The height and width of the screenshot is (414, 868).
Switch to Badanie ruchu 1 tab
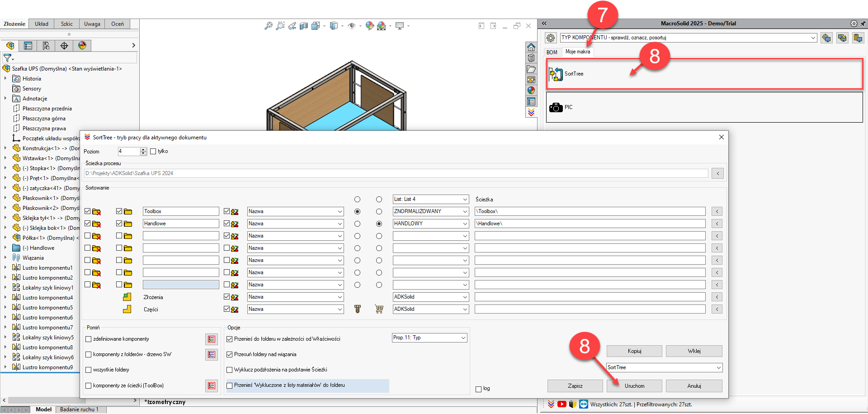tap(79, 409)
